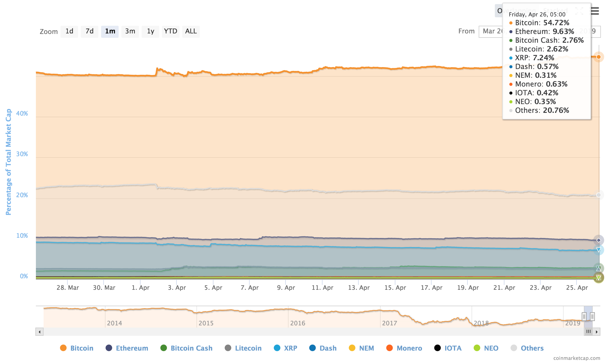Click the XRP inverted-triangle data marker
The height and width of the screenshot is (364, 608).
pos(599,250)
